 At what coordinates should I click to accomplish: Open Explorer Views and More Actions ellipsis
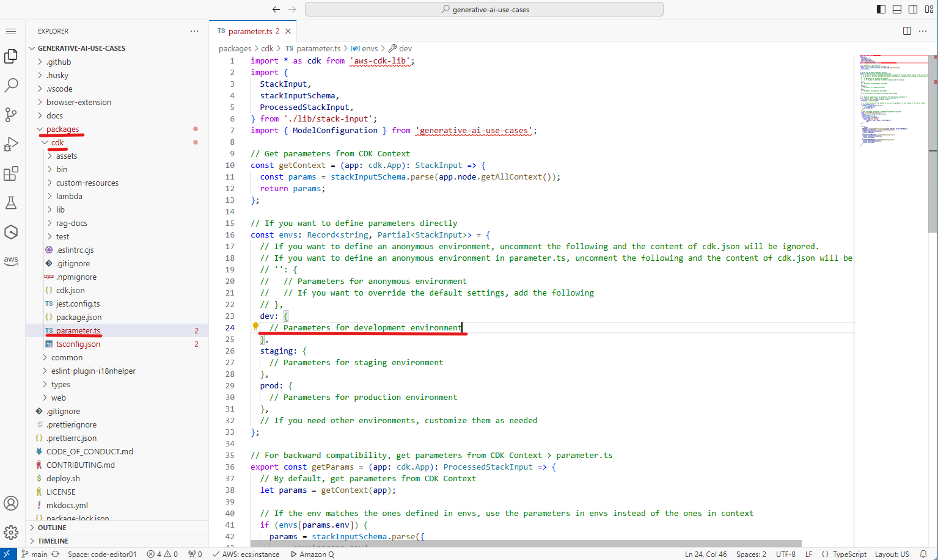[194, 31]
